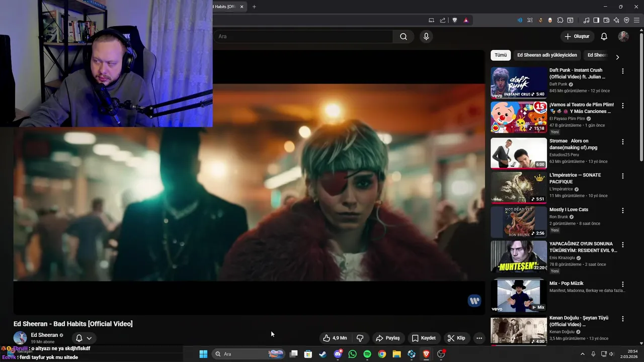
Task: Open the Brave Wallet icon
Action: (606, 20)
